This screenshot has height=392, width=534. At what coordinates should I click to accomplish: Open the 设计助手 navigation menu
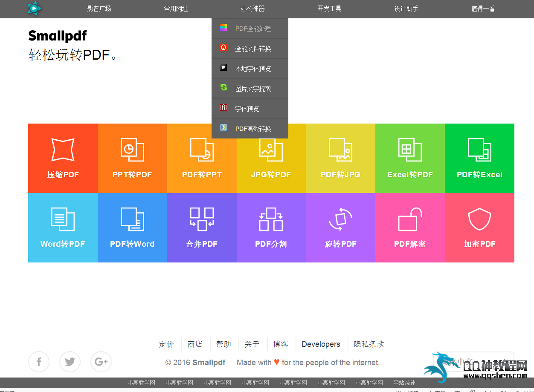coord(406,9)
